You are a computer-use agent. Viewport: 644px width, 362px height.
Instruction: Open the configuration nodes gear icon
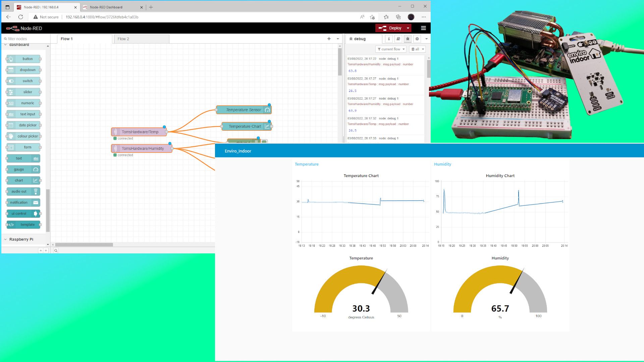[417, 39]
